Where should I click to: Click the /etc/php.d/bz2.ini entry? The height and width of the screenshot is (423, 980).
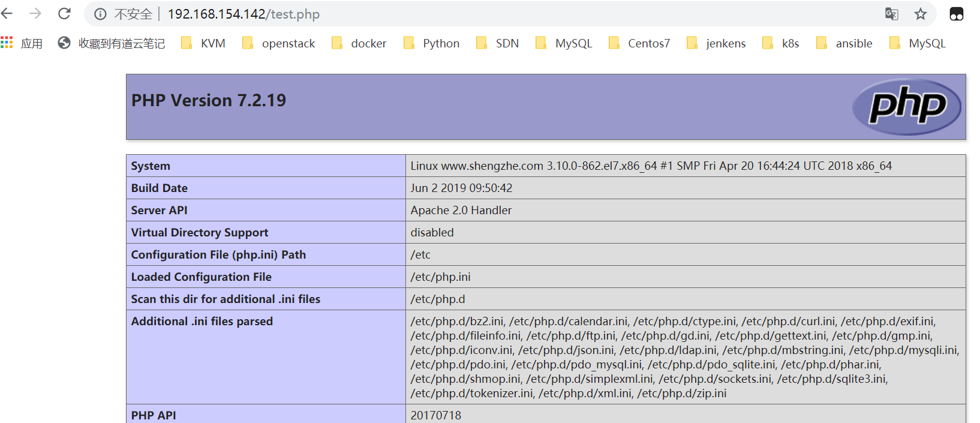point(457,321)
